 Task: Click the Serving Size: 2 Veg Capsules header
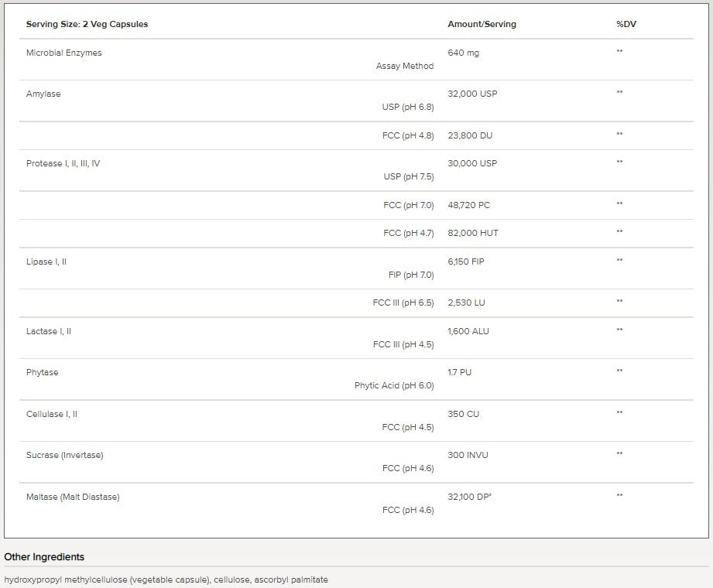click(x=87, y=24)
